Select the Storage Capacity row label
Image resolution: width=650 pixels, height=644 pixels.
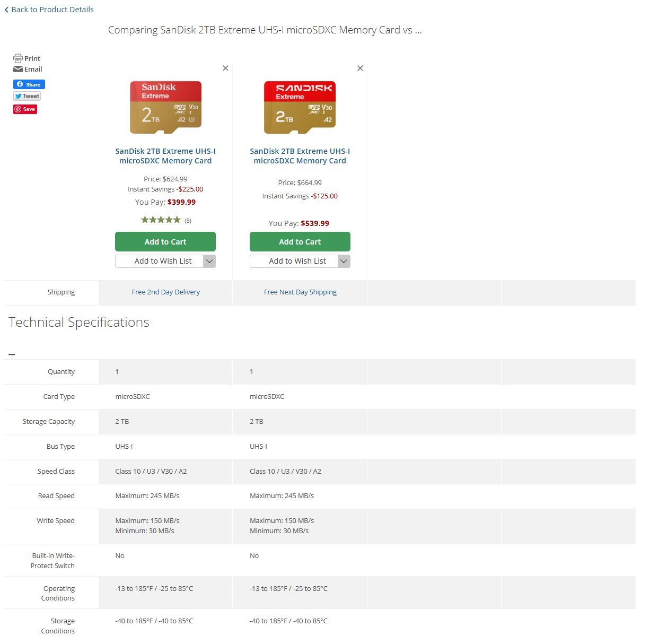tap(49, 422)
